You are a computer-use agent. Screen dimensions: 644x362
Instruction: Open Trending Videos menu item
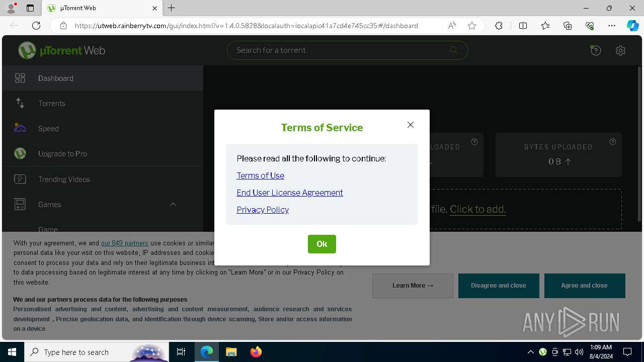pos(103,179)
